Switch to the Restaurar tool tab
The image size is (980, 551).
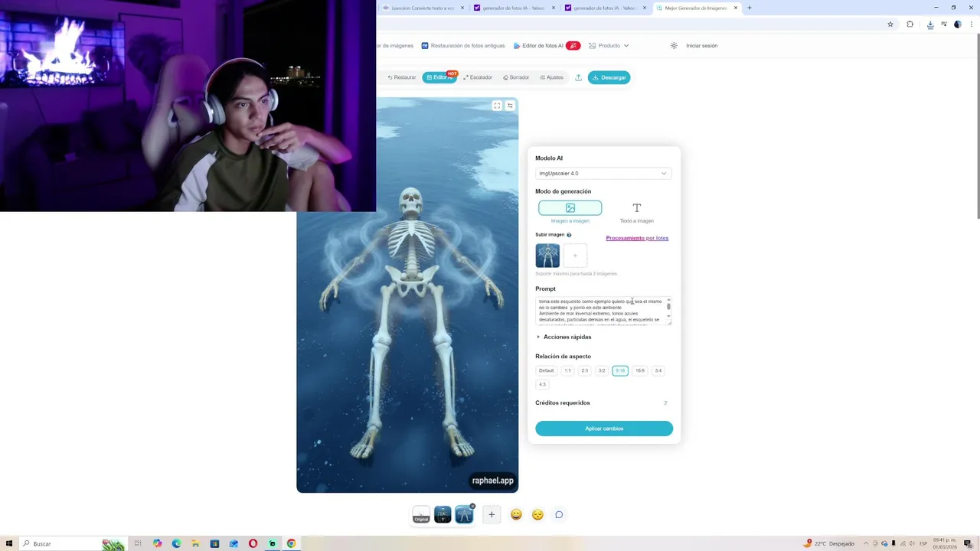pyautogui.click(x=402, y=77)
